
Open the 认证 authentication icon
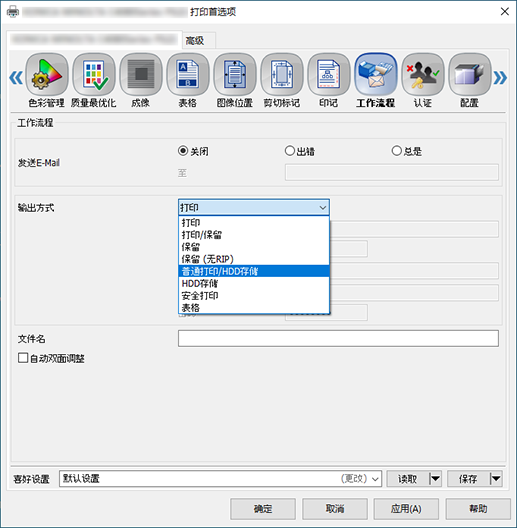(423, 75)
